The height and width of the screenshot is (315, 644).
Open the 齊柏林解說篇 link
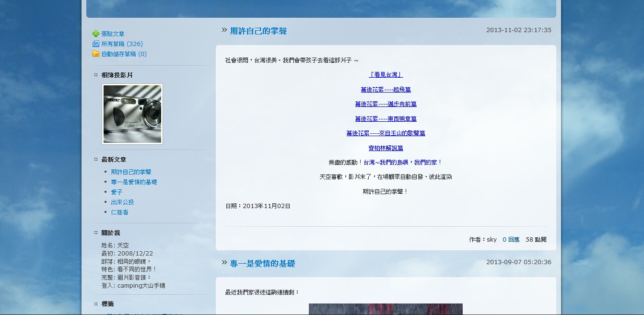point(386,148)
